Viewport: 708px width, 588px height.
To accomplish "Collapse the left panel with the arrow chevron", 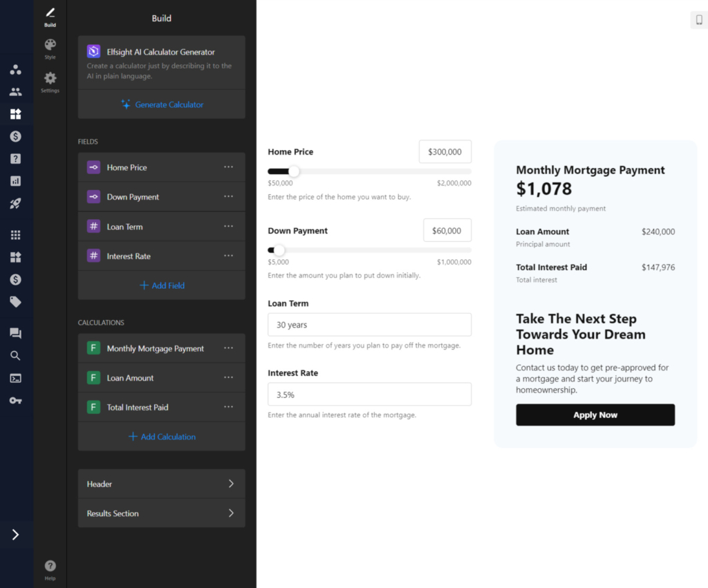I will (x=16, y=534).
